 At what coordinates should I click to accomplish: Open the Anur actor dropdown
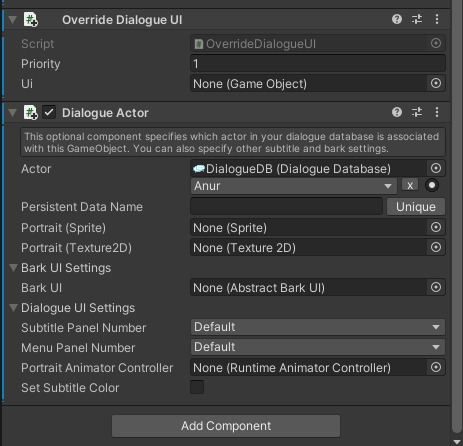(294, 186)
